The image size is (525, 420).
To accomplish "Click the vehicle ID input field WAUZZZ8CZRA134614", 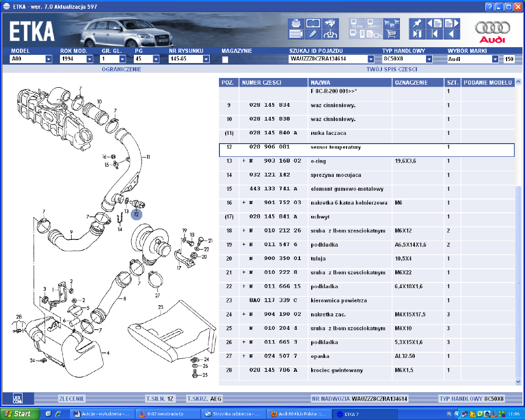I will point(328,59).
